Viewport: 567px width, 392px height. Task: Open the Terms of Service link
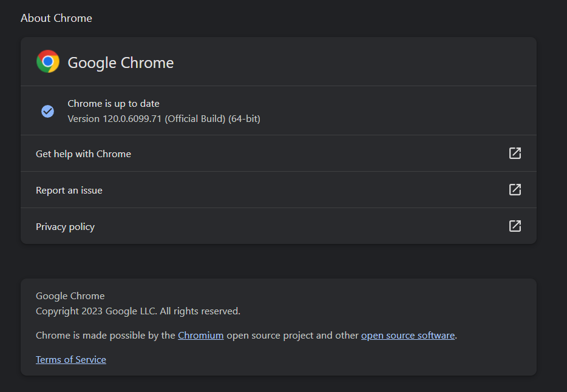click(x=70, y=359)
